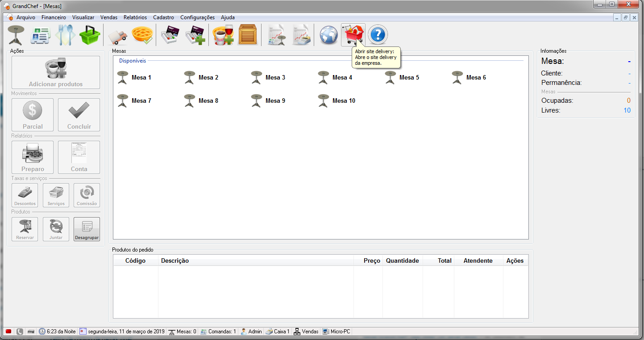Select the Mesa 10 table
The width and height of the screenshot is (644, 340).
[x=337, y=101]
